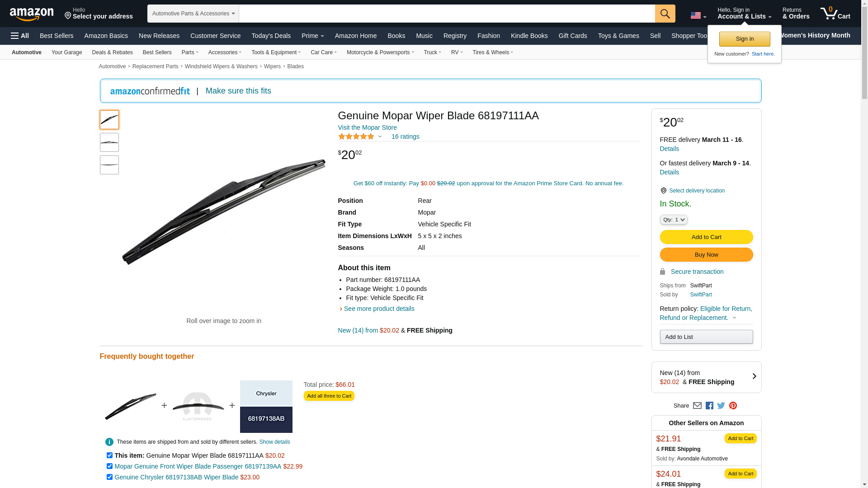Open the Qty quantity dropdown
The height and width of the screenshot is (488, 868).
point(674,220)
